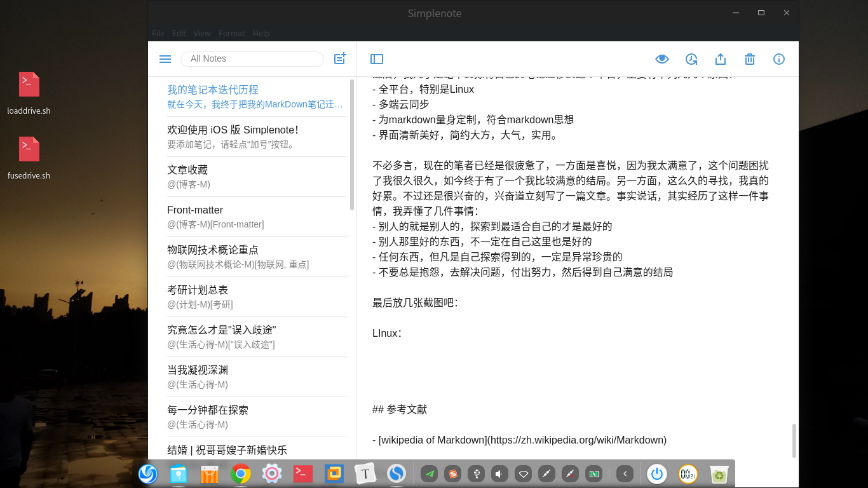Screen dimensions: 868x488
Task: Toggle the note list sidebar
Action: click(x=377, y=59)
